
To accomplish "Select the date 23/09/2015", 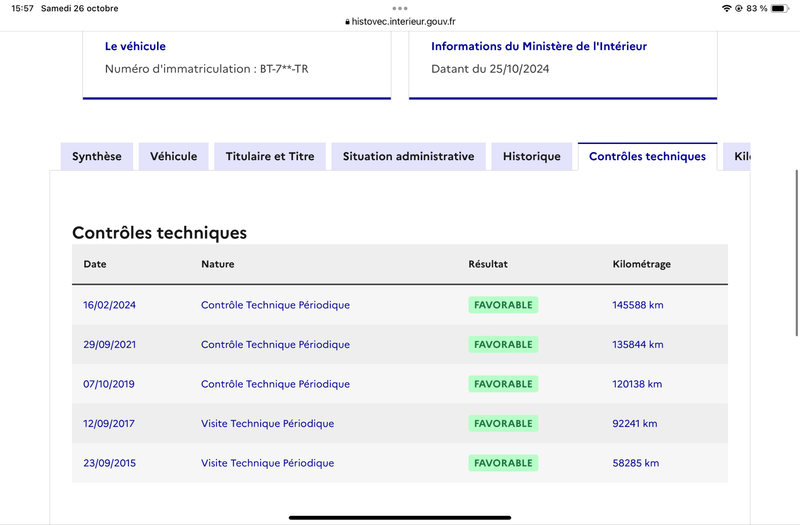I will [110, 463].
